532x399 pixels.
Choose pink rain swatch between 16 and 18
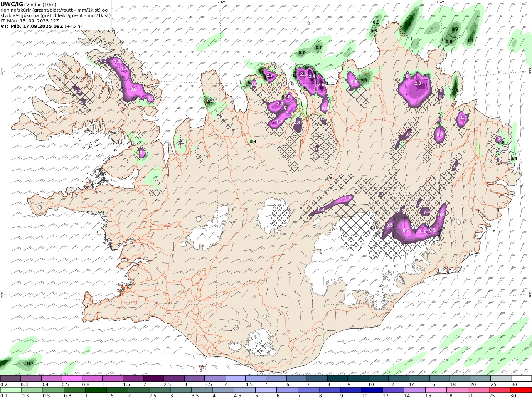click(x=436, y=390)
